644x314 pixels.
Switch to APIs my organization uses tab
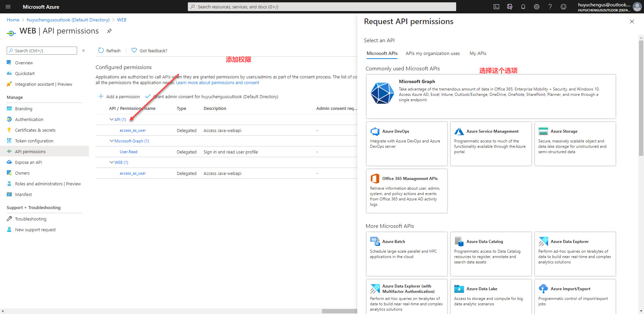coord(432,53)
